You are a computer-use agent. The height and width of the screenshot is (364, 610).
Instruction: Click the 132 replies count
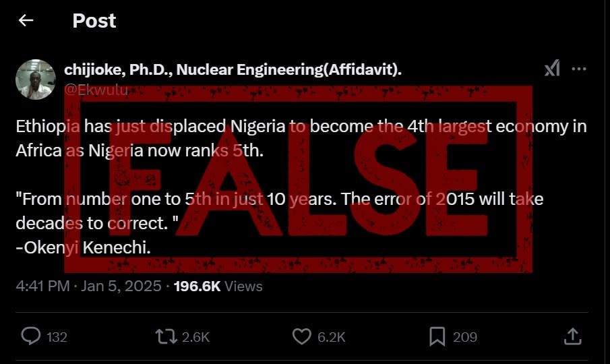57,336
